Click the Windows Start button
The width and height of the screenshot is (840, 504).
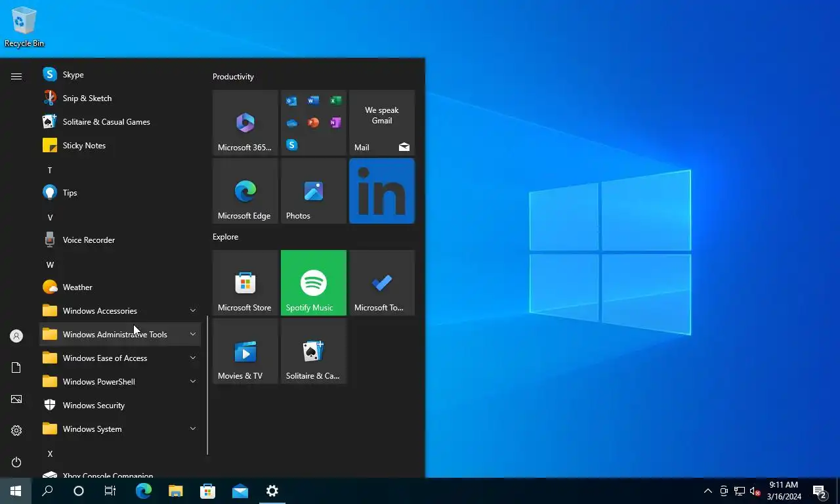16,491
